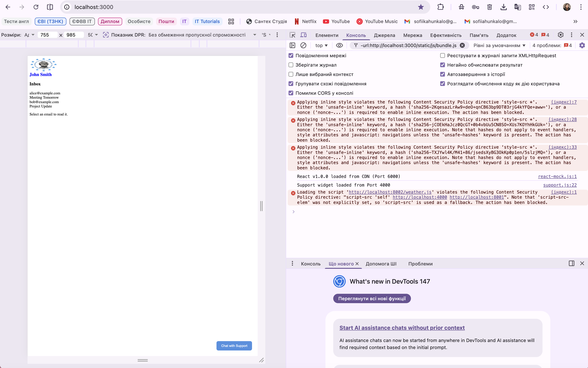Toggle Помилки CORS у консолі checkbox
588x368 pixels.
(291, 93)
